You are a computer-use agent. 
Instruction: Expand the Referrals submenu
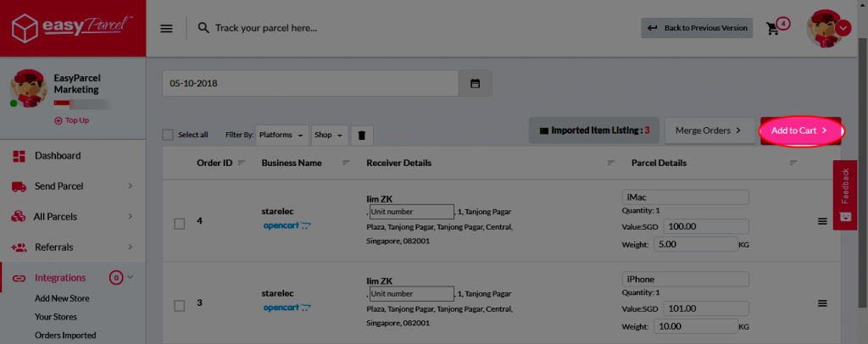(x=130, y=247)
